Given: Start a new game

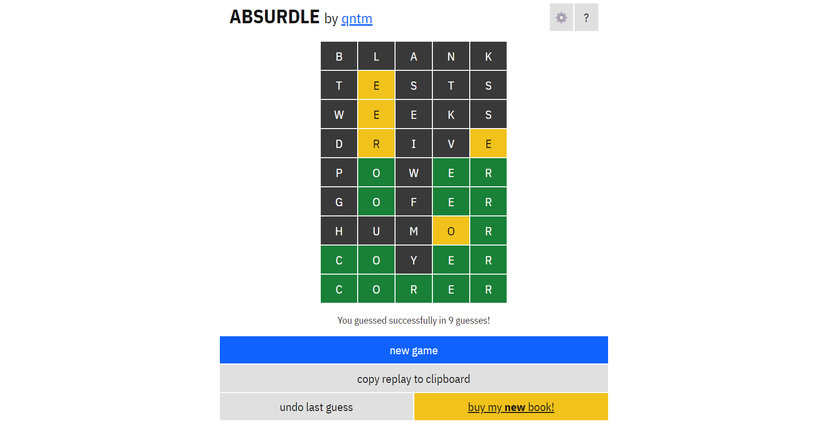Looking at the screenshot, I should 413,350.
